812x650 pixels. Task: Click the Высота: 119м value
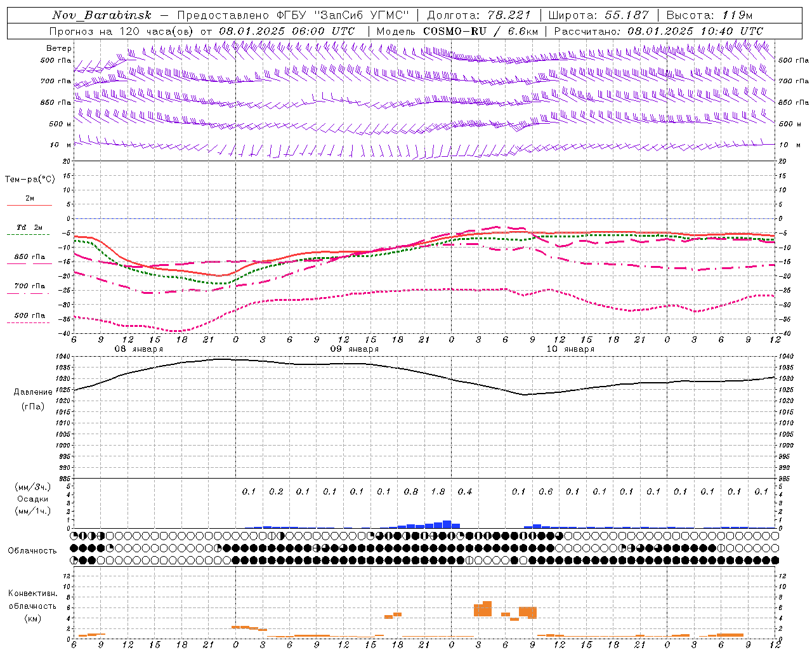click(x=709, y=15)
